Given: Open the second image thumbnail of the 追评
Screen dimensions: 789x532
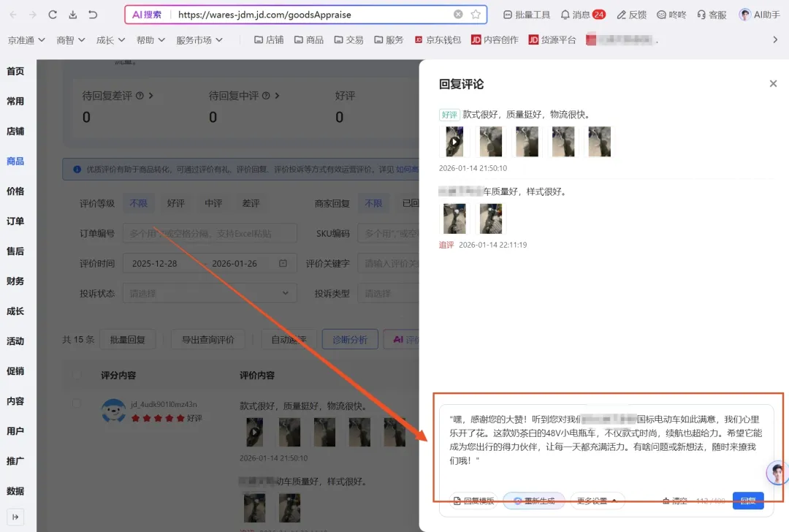Looking at the screenshot, I should 491,218.
